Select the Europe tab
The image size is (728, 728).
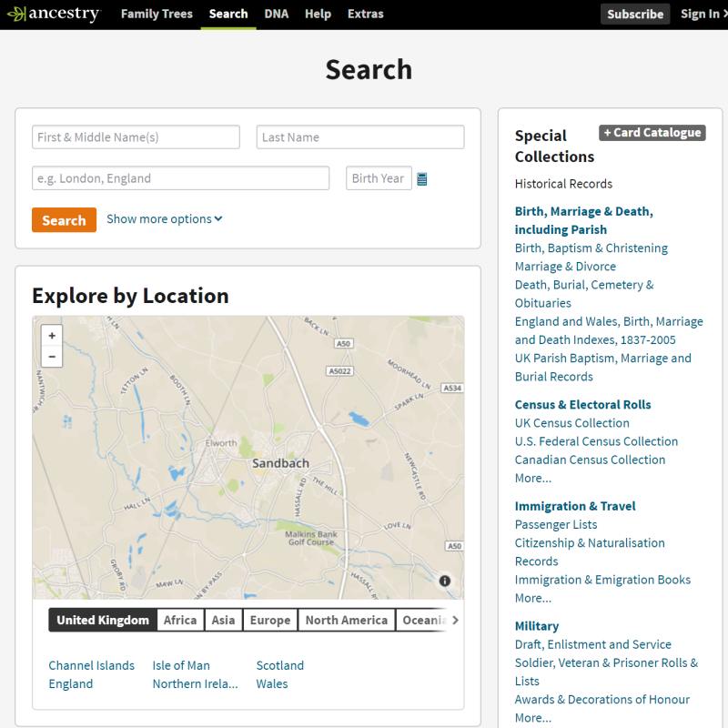coord(269,620)
